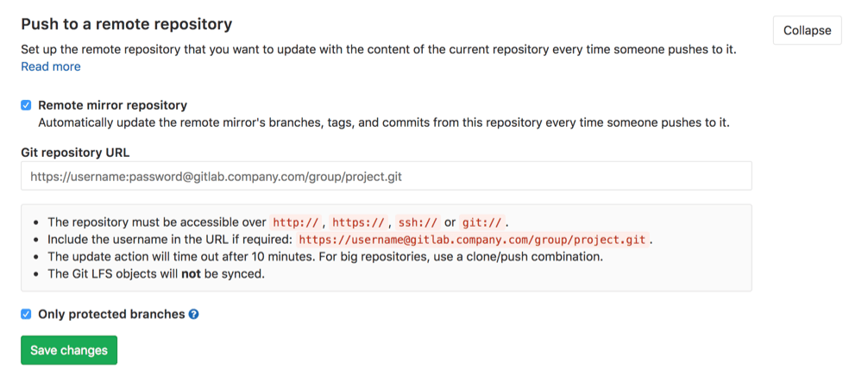Click the Push to a remote repository heading
The width and height of the screenshot is (868, 382).
[126, 25]
